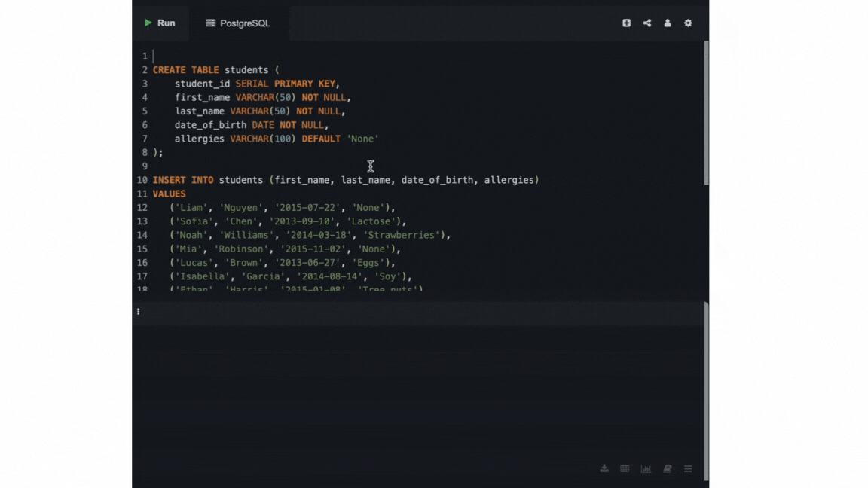868x488 pixels.
Task: Open the results hamburger menu icon
Action: (x=688, y=468)
